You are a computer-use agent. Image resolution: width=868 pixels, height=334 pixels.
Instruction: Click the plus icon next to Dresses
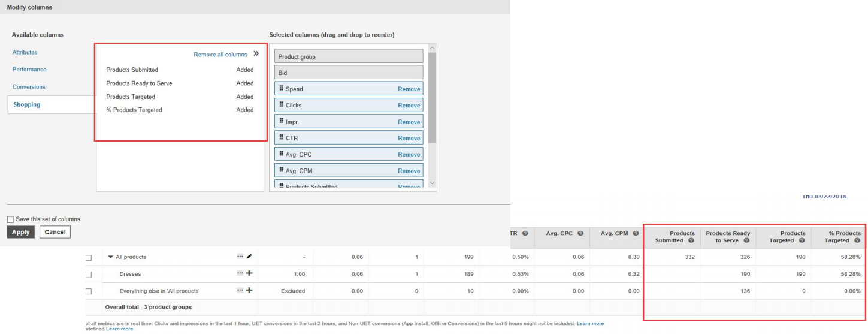249,274
